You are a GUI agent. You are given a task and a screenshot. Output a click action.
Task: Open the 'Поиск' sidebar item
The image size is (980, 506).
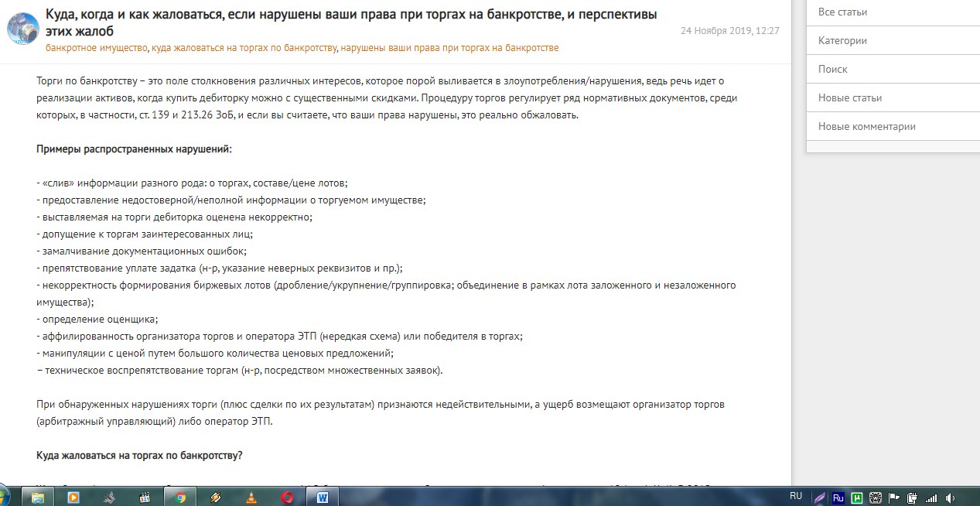tap(893, 70)
